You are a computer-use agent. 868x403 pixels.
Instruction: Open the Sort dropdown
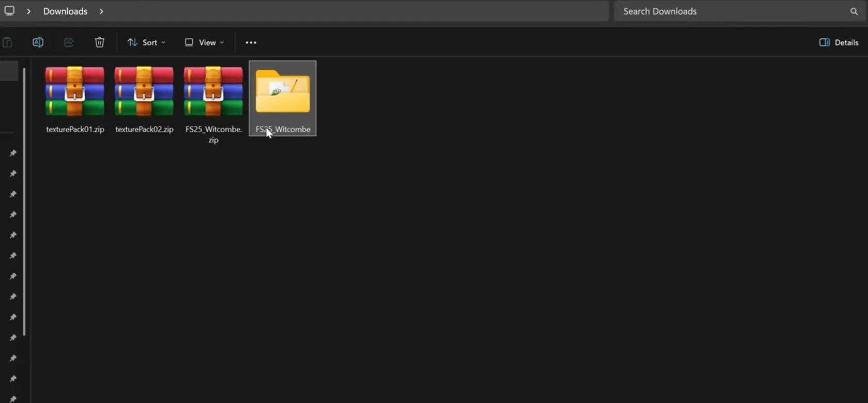tap(146, 42)
